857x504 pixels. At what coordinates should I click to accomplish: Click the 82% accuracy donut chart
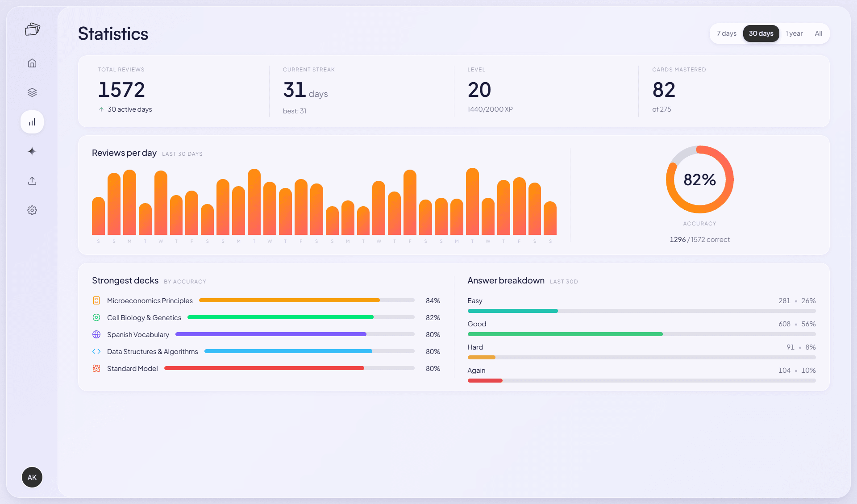pyautogui.click(x=699, y=179)
